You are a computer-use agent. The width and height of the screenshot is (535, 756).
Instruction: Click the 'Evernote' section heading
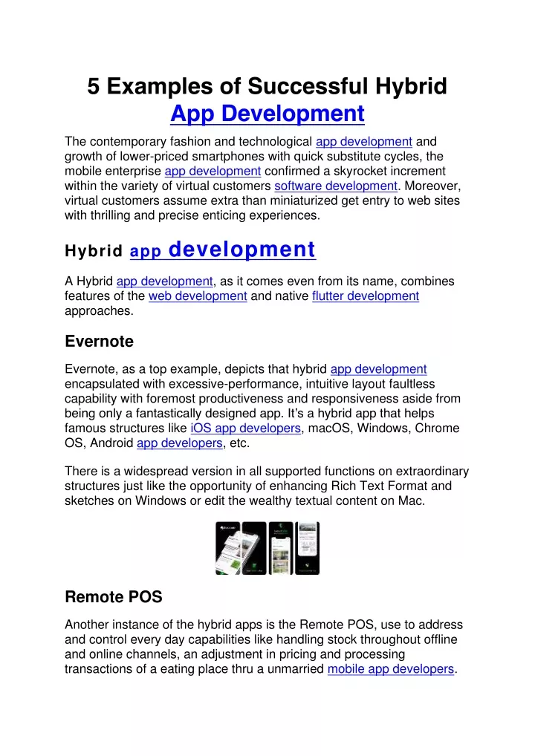point(99,342)
